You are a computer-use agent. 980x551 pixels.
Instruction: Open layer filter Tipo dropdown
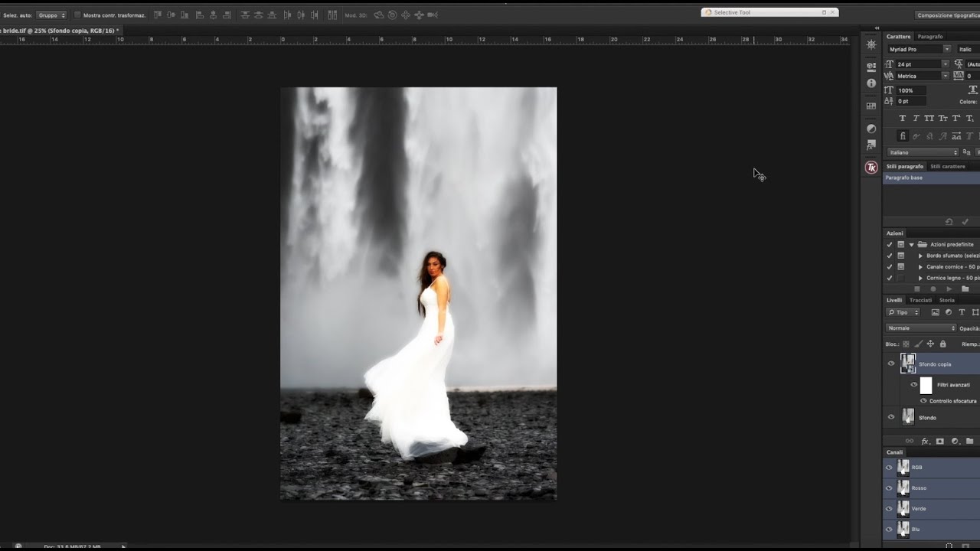(x=903, y=312)
